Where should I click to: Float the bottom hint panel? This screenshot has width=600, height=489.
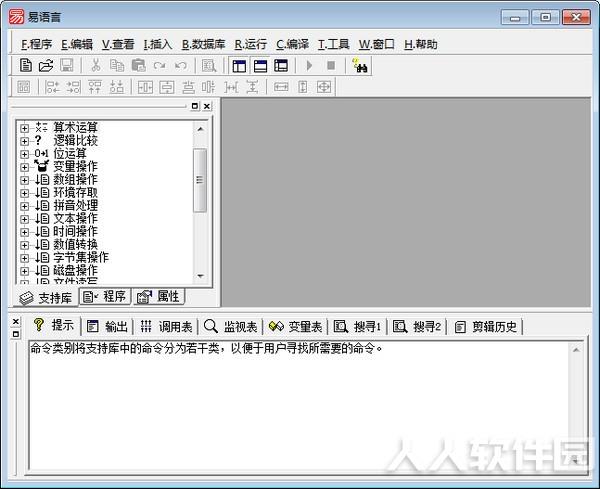point(16,334)
